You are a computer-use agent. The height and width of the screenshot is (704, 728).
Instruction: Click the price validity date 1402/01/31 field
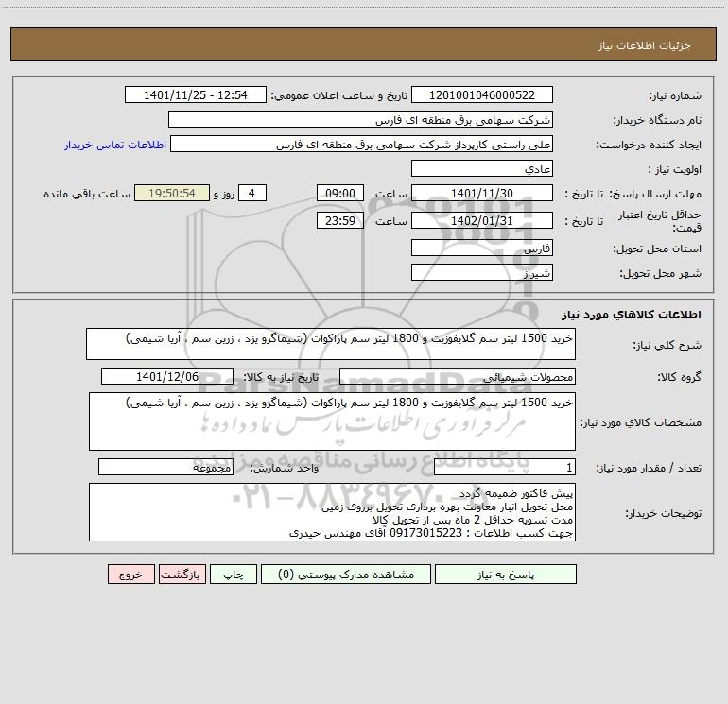(x=482, y=220)
